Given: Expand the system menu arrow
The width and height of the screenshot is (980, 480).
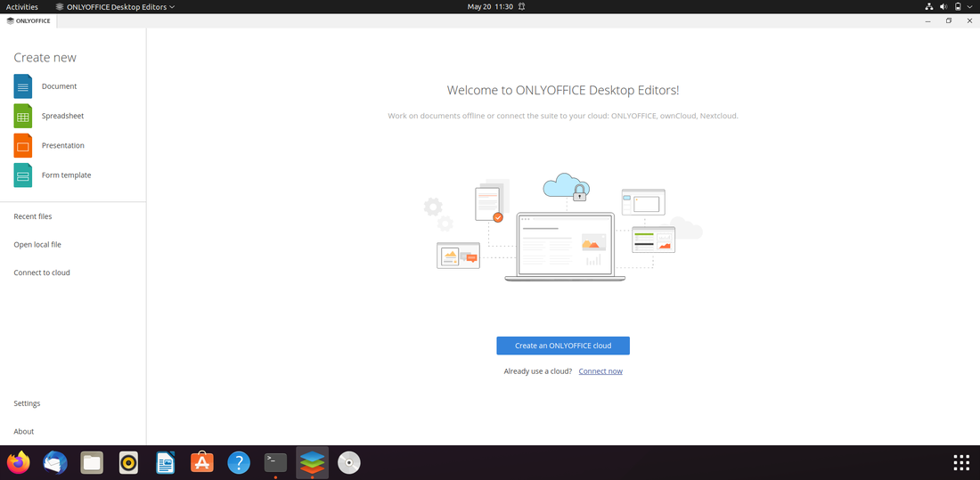Looking at the screenshot, I should (x=970, y=6).
